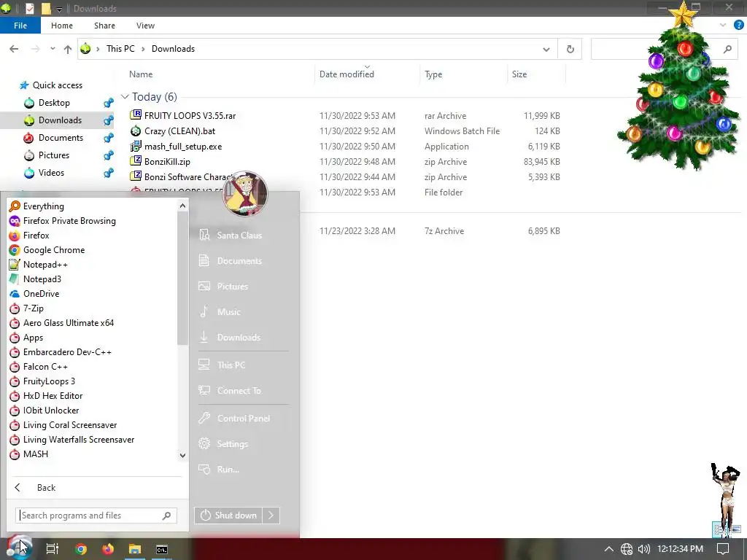Open recent locations dropdown arrow
Viewport: 747px width, 560px height.
click(53, 49)
